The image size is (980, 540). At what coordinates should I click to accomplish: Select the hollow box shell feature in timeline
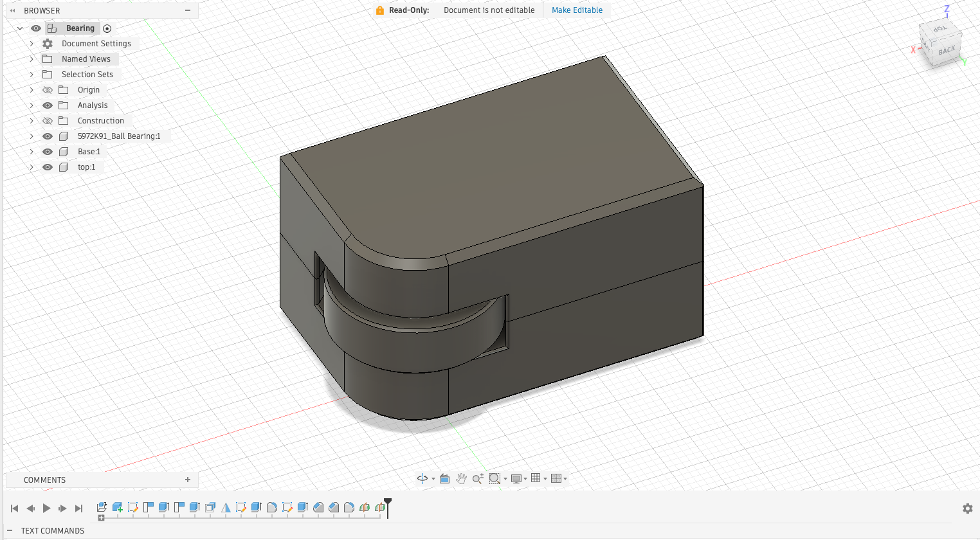(210, 507)
